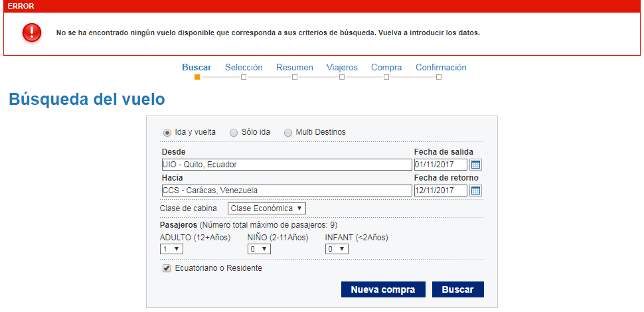Go to the Viajeros step
The image size is (644, 312).
tap(342, 67)
